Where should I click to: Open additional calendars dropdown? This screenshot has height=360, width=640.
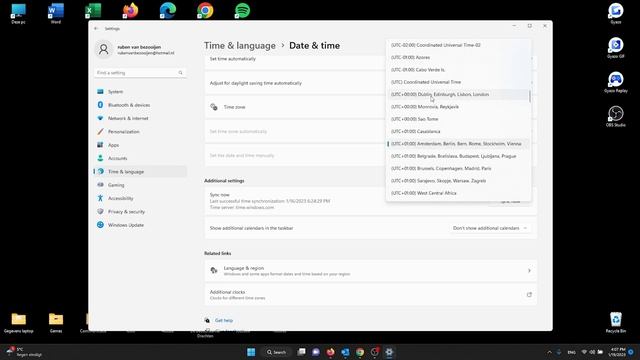pyautogui.click(x=490, y=228)
